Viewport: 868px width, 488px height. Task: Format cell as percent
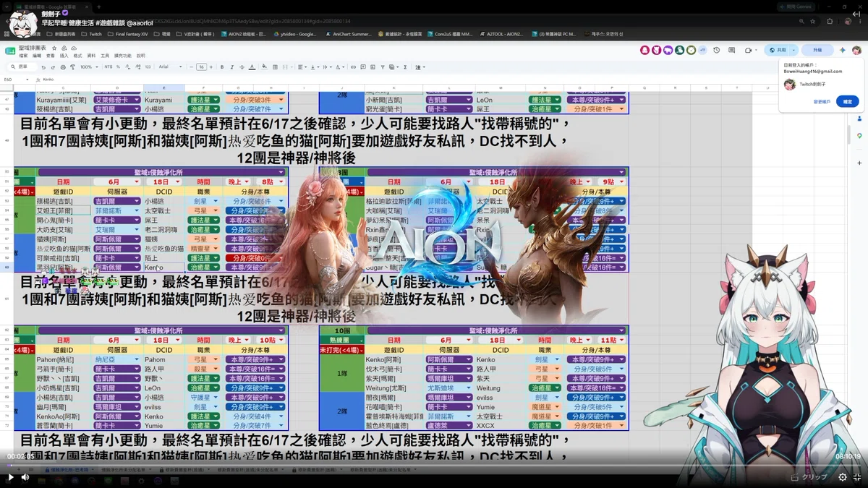coord(118,67)
